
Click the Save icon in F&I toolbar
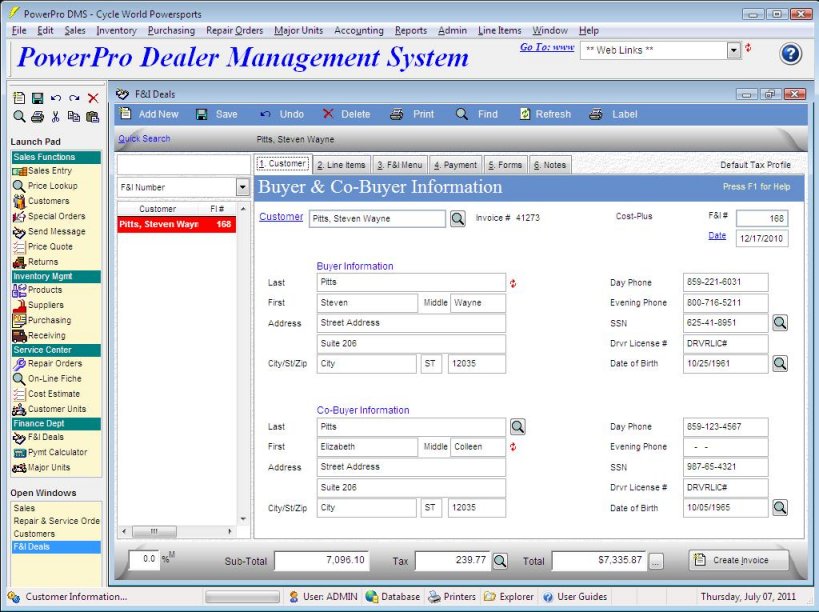tap(203, 115)
